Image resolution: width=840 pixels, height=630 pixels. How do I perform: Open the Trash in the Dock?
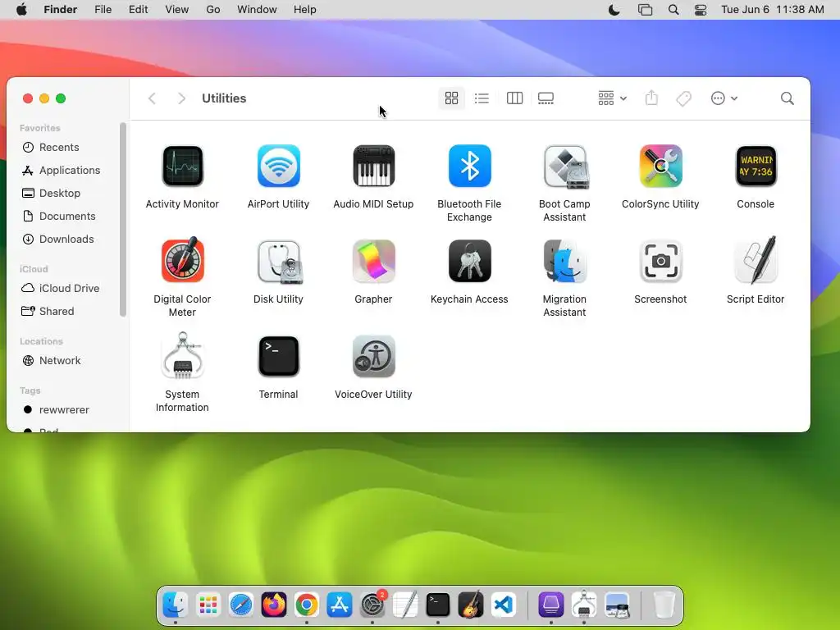coord(664,605)
